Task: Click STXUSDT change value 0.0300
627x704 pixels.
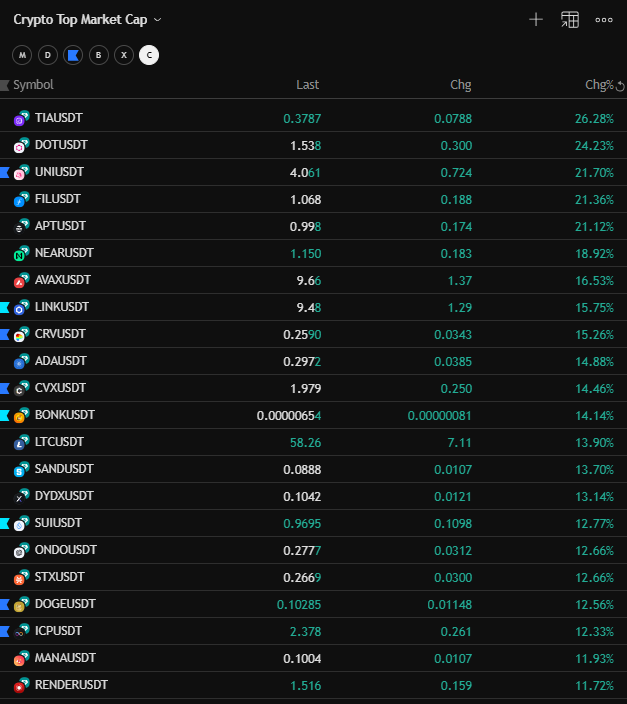Action: [453, 578]
